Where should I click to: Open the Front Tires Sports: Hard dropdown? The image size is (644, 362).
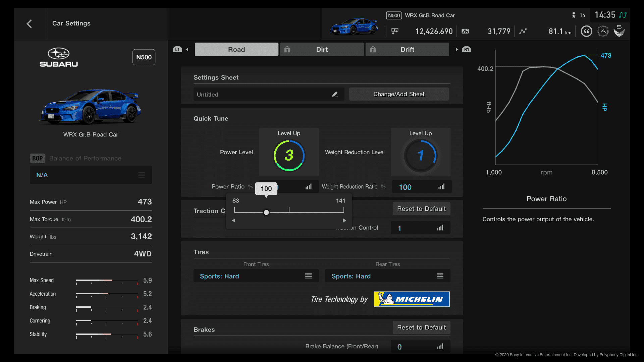click(x=256, y=276)
